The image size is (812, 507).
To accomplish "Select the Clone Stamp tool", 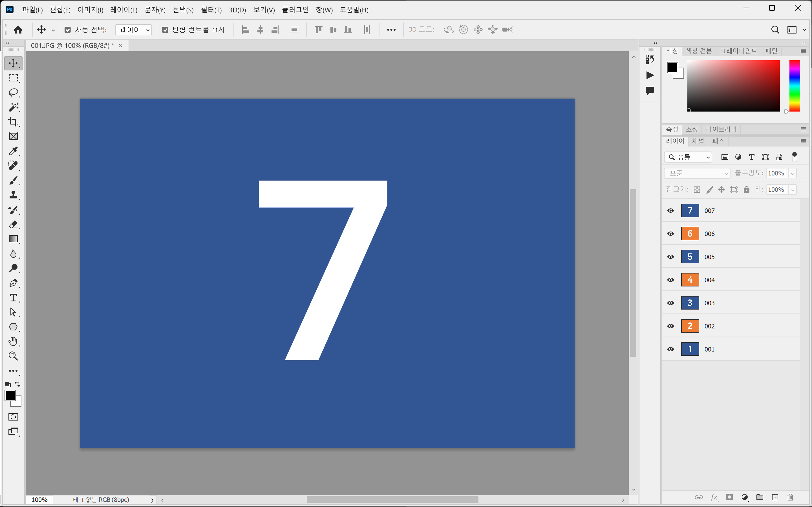I will [13, 195].
